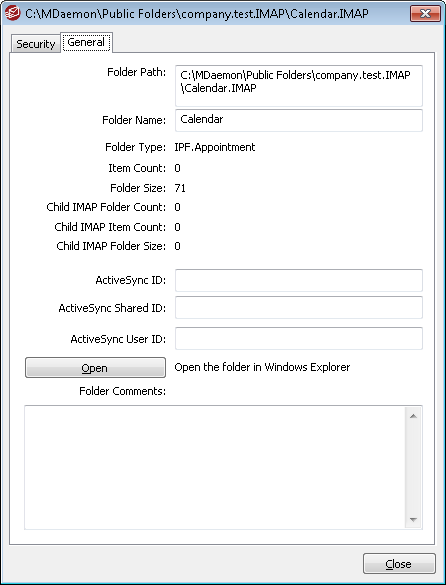Click the MDaemon icon in the title bar
Screen dimensions: 446x585
click(13, 13)
